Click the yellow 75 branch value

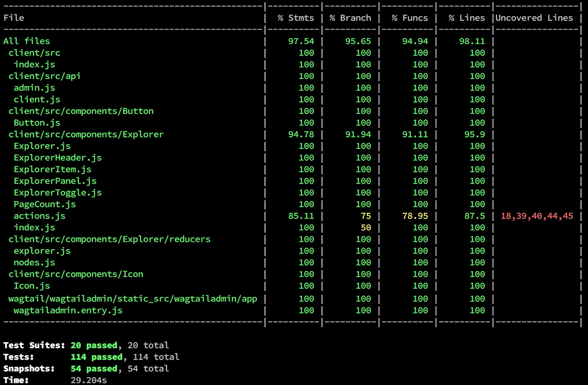(366, 216)
